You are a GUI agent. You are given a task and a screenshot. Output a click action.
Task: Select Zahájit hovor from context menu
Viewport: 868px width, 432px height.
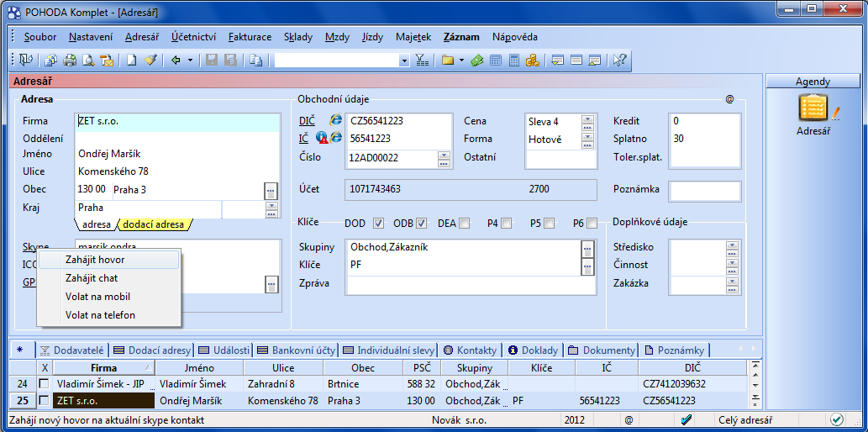coord(108,259)
